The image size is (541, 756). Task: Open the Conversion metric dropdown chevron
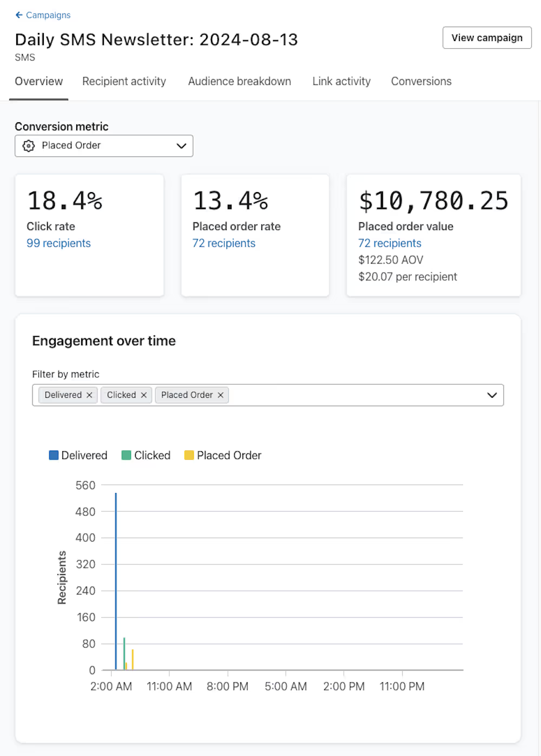click(x=181, y=146)
